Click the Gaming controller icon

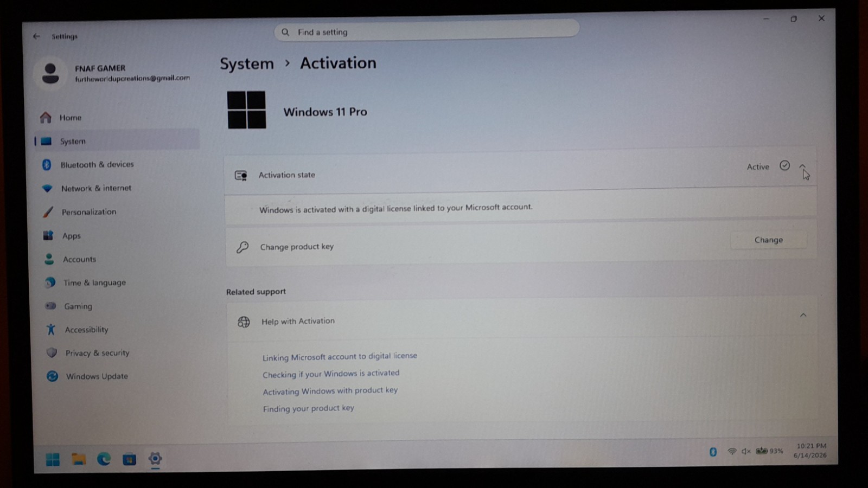click(51, 306)
